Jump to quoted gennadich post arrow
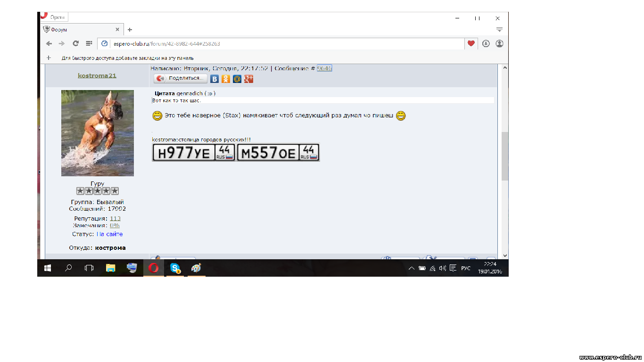644x362 pixels. pos(210,93)
